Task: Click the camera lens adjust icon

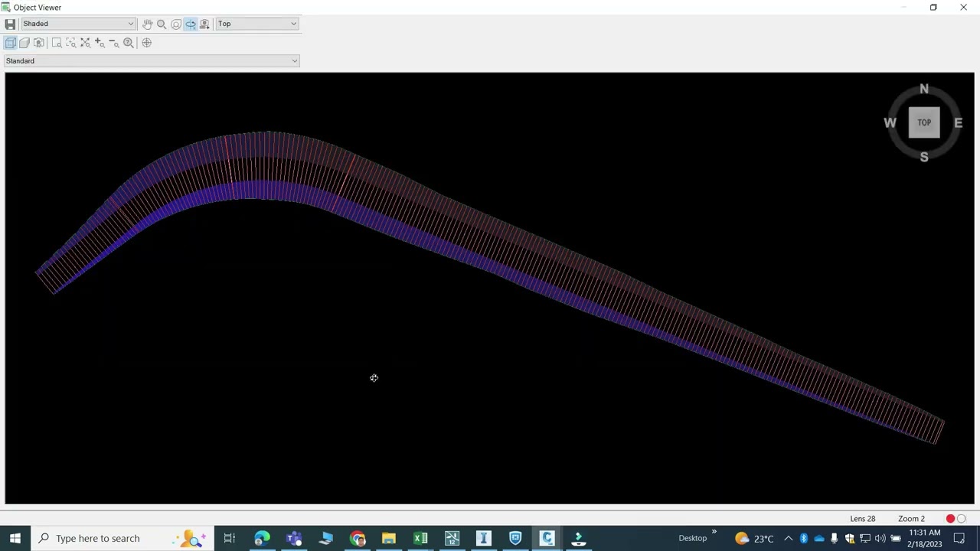Action: 39,43
